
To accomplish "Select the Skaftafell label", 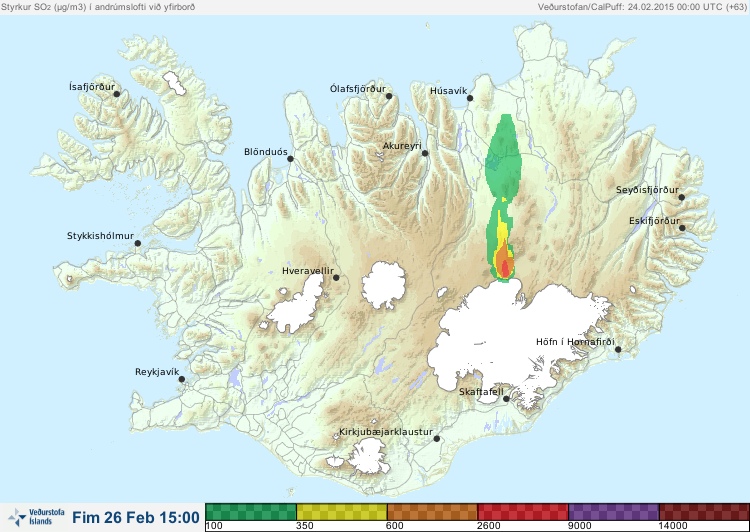I will click(481, 392).
